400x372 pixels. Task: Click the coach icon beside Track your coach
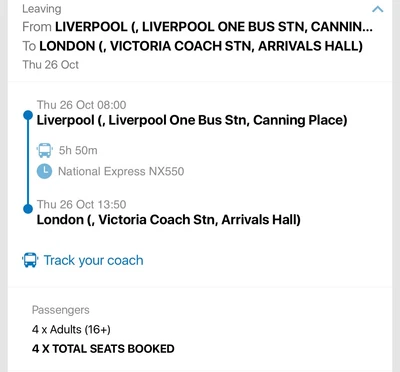30,260
